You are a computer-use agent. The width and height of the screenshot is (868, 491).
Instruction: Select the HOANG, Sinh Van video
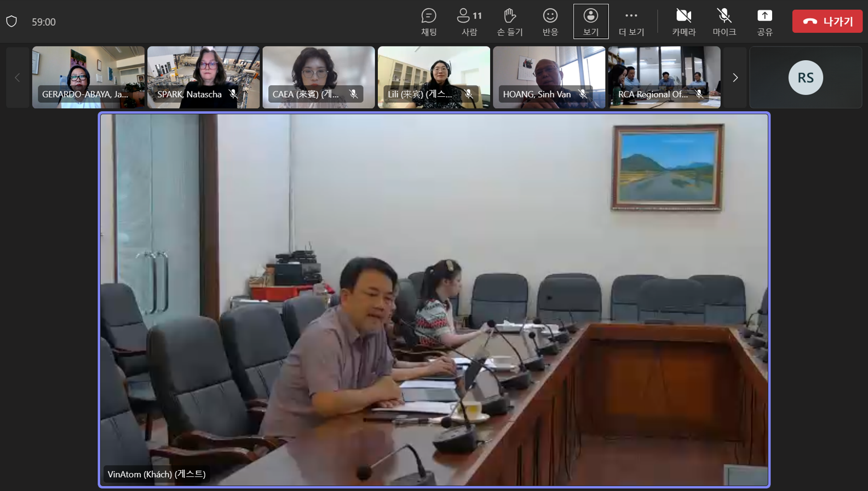coord(549,77)
